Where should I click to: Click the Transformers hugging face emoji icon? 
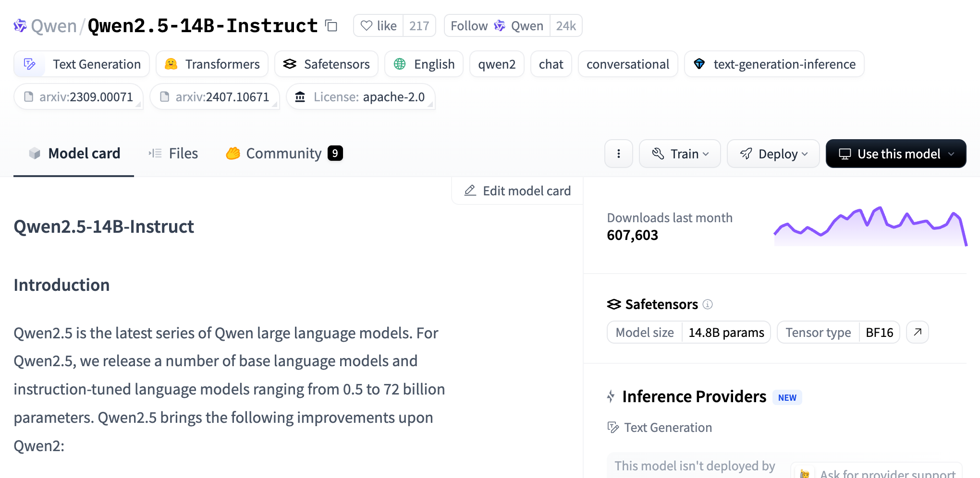pos(171,64)
